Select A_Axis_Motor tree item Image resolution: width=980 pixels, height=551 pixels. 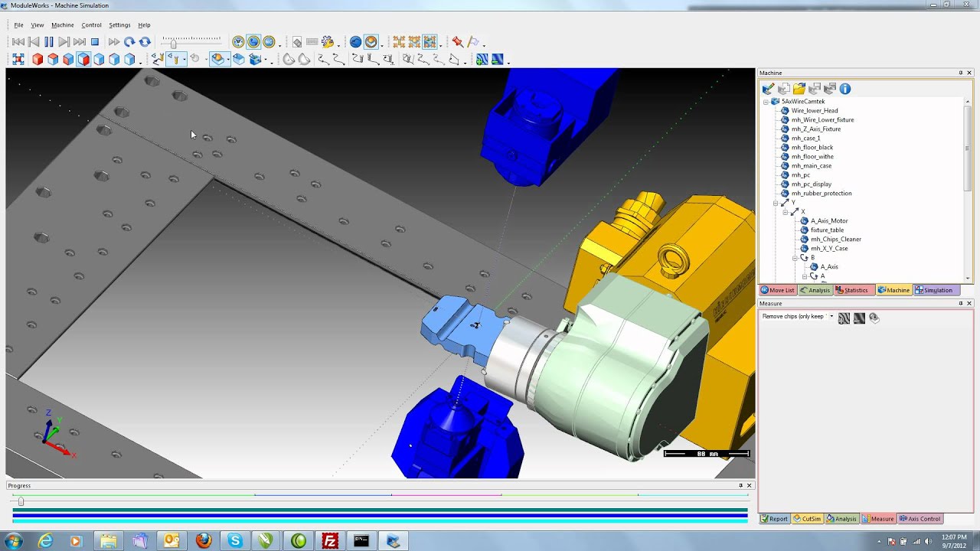829,221
